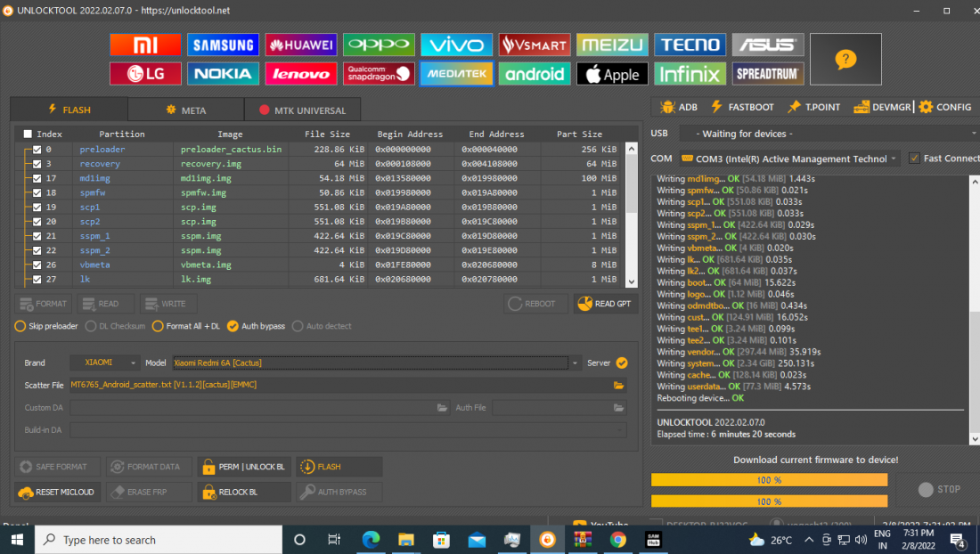
Task: Select the scp1 partition name
Action: click(90, 208)
